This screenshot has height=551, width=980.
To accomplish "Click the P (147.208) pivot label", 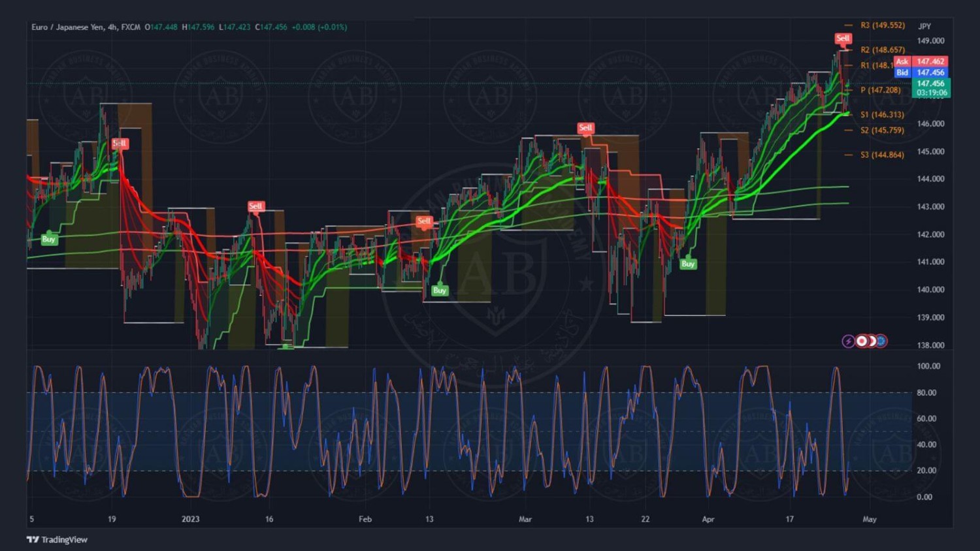I will [x=880, y=90].
